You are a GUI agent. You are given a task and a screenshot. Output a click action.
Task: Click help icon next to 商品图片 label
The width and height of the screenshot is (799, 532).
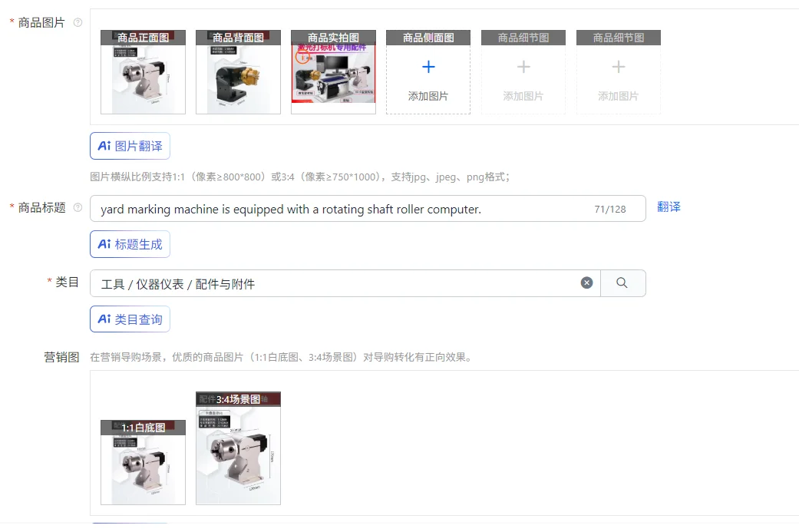(x=78, y=22)
